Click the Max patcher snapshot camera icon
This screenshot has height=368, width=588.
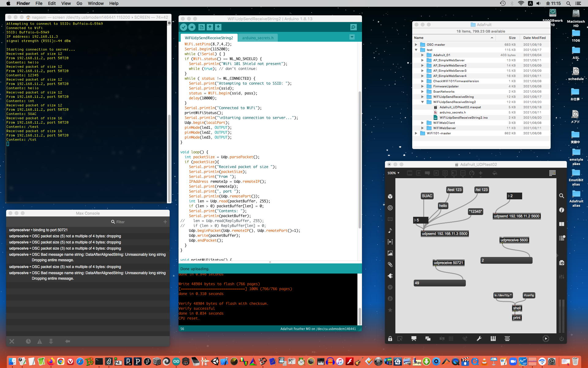point(561,263)
